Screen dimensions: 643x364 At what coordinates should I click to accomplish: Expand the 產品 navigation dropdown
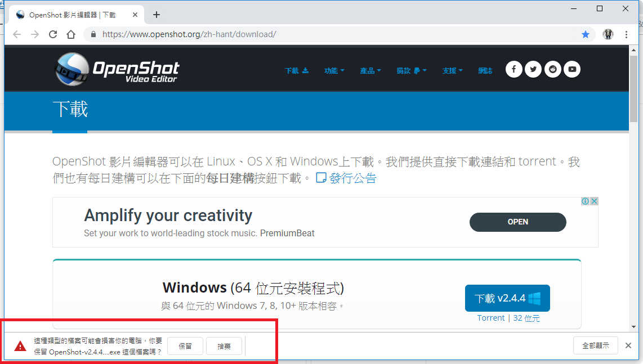click(x=370, y=70)
